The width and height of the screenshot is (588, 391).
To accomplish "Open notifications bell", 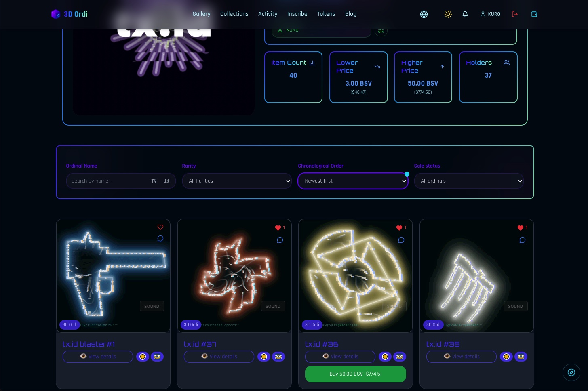I will (x=465, y=14).
